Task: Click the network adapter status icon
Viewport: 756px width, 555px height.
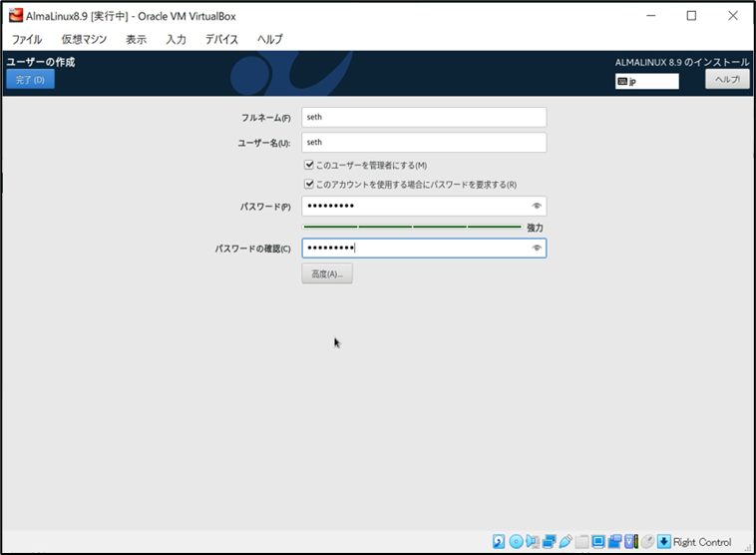Action: pos(549,541)
